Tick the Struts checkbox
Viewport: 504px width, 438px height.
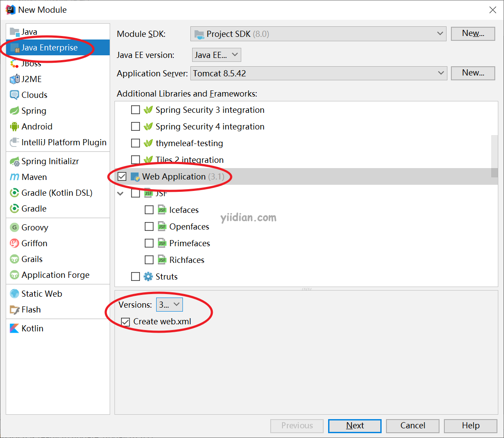pyautogui.click(x=136, y=276)
